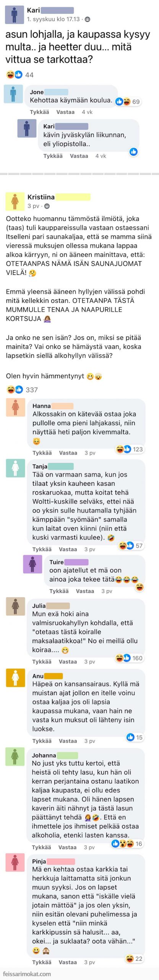Viewport: 159px width, 980px height.
Task: Open Hanna's peach profile avatar
Action: point(15,407)
